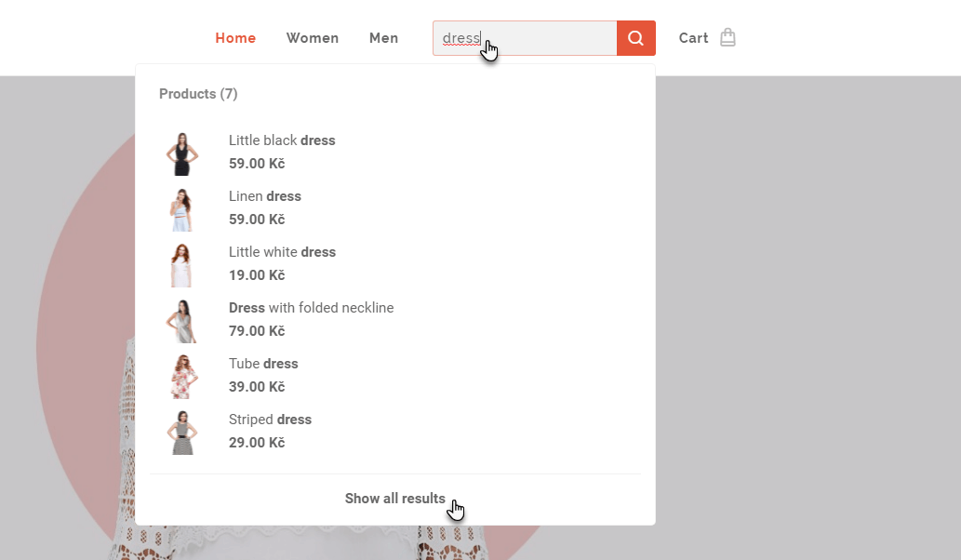Open the Little black dress title
The image size is (961, 560).
pos(282,140)
